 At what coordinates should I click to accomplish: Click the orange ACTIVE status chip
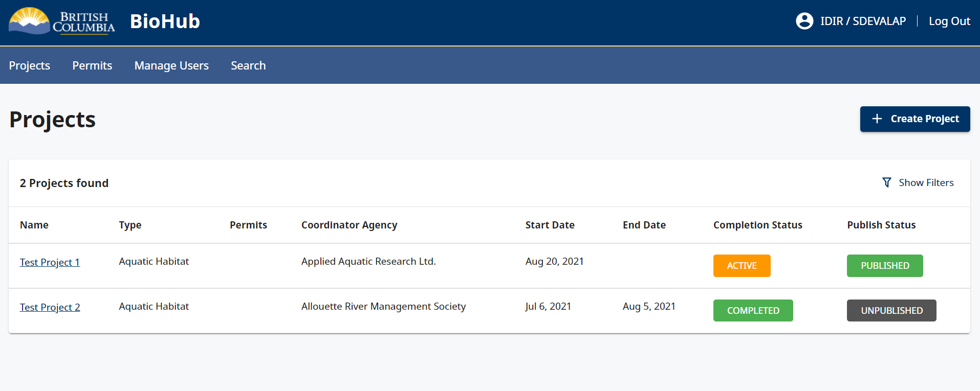742,266
